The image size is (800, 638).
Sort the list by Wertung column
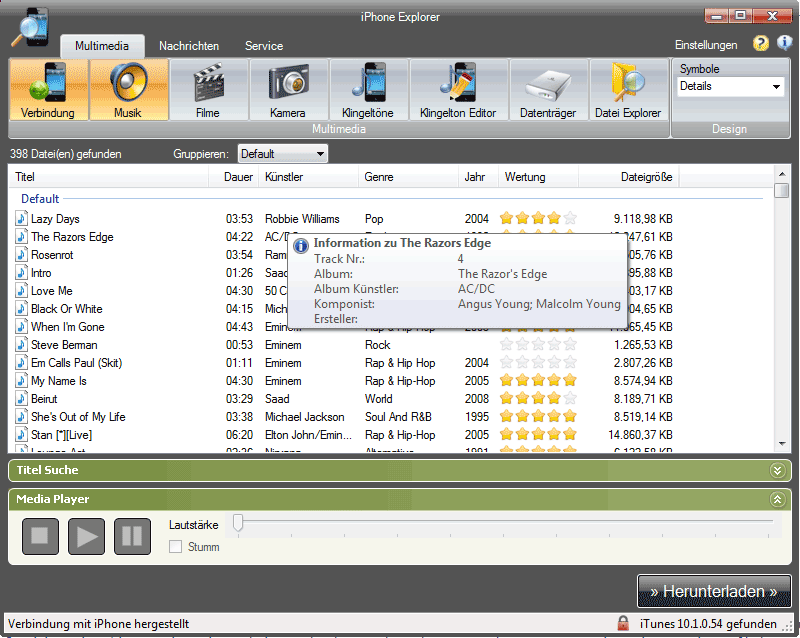click(538, 177)
